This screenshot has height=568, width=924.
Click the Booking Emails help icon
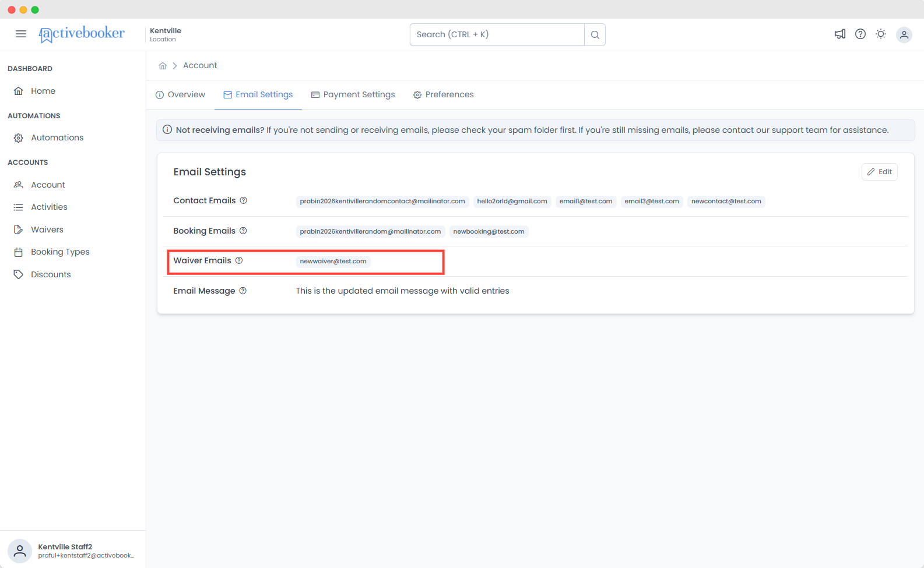(x=243, y=231)
